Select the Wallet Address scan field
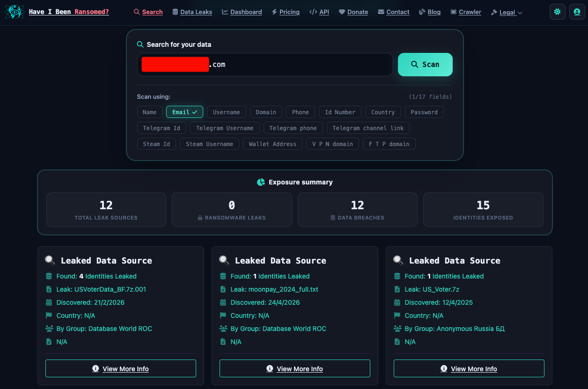This screenshot has height=389, width=588. pyautogui.click(x=272, y=144)
